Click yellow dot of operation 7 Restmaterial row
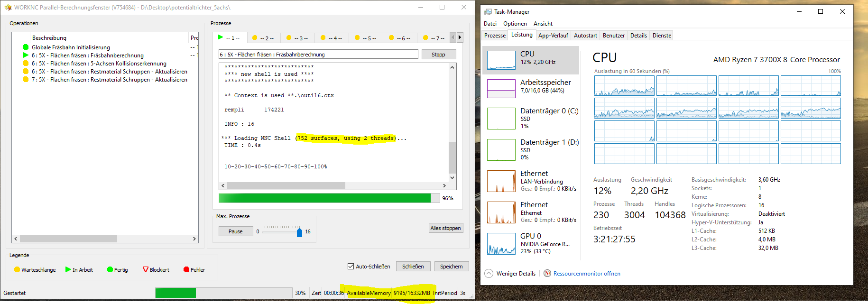This screenshot has height=304, width=868. click(x=26, y=79)
